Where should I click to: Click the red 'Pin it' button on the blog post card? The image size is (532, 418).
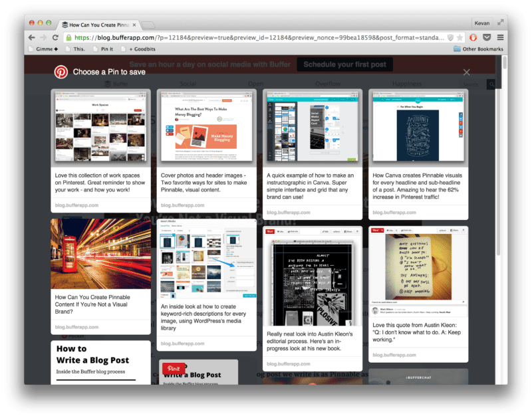175,369
